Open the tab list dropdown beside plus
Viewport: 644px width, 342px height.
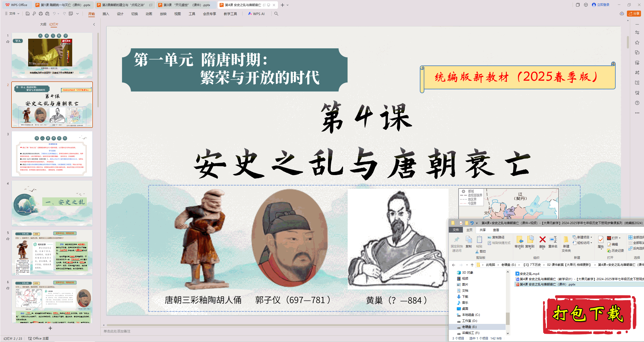pos(288,5)
